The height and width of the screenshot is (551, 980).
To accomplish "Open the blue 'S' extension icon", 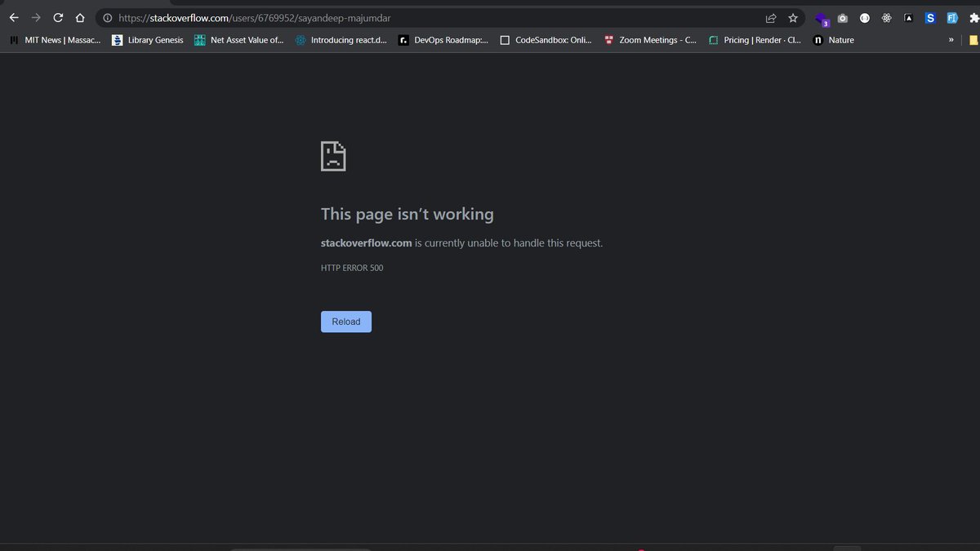I will 930,18.
